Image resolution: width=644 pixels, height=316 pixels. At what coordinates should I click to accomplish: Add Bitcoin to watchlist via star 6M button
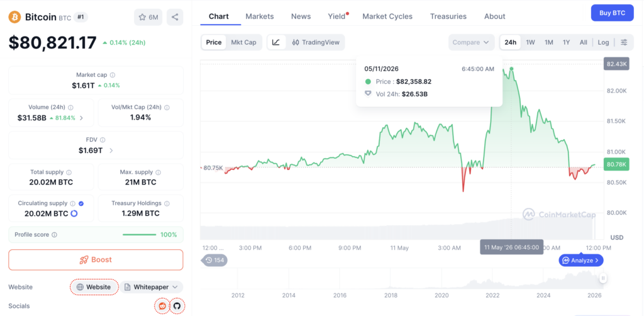[x=148, y=17]
